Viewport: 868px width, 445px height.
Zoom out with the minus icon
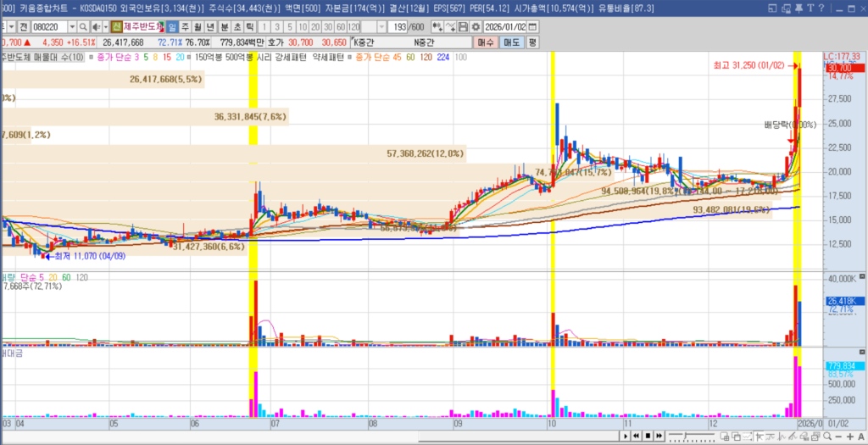[x=837, y=437]
